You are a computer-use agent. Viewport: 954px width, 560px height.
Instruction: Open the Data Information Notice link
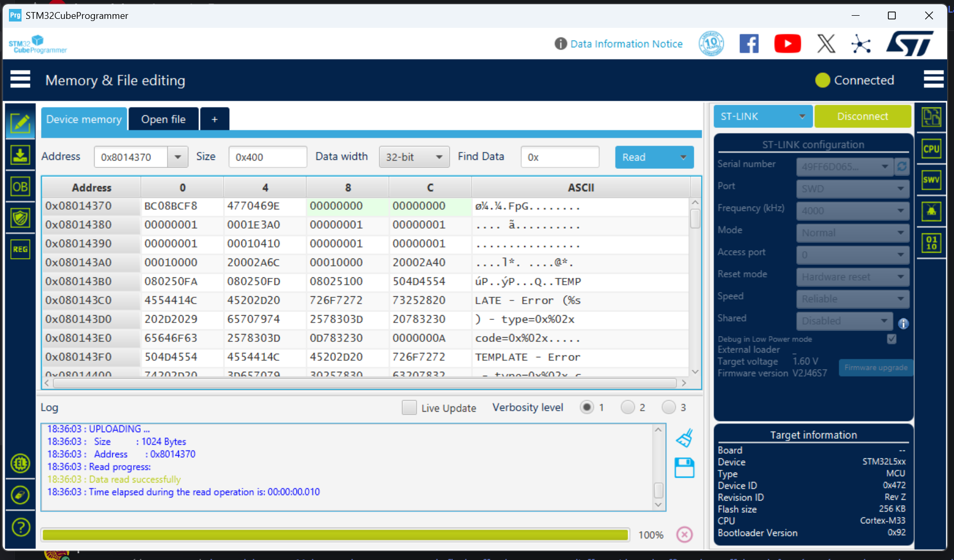tap(627, 44)
